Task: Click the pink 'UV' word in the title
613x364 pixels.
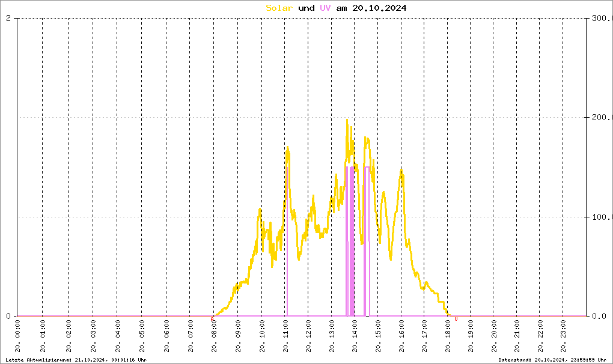Action: click(325, 8)
